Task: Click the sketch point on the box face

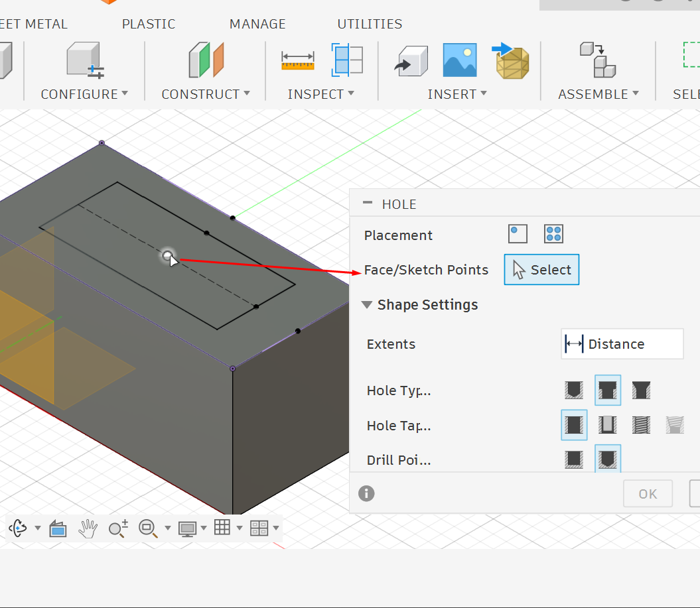Action: click(x=167, y=256)
